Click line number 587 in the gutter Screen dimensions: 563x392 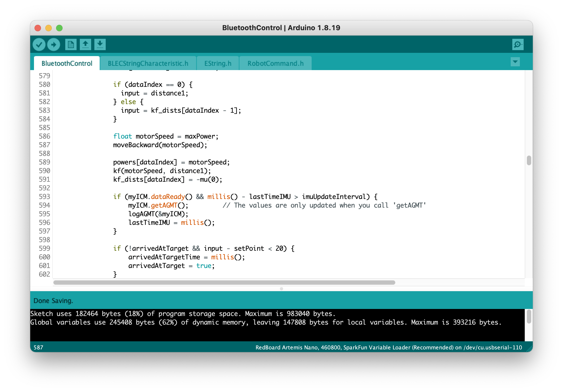[44, 145]
